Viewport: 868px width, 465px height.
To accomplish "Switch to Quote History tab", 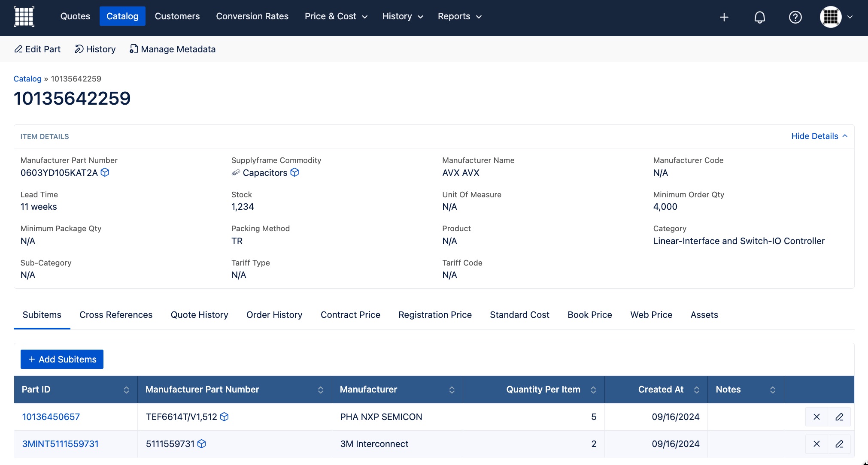I will tap(200, 315).
